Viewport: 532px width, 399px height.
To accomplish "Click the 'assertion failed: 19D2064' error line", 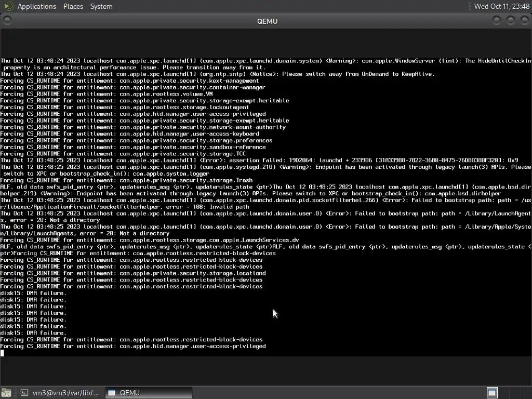I will coord(259,160).
